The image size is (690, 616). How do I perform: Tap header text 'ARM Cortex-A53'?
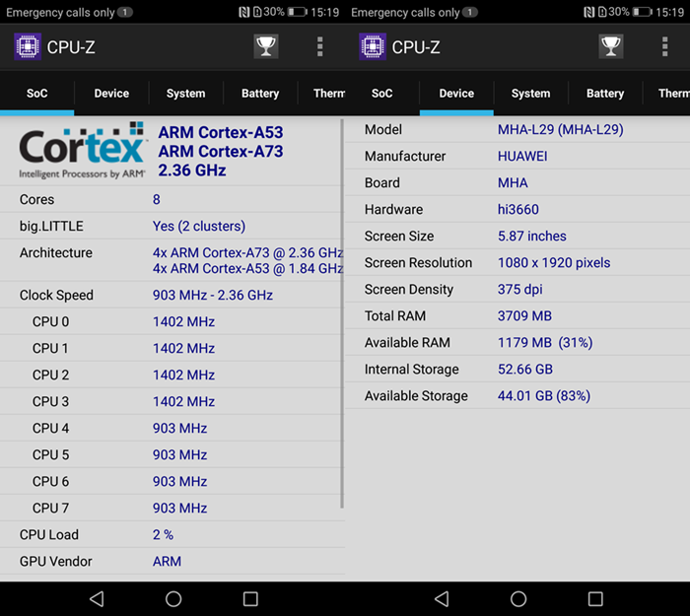[x=221, y=132]
